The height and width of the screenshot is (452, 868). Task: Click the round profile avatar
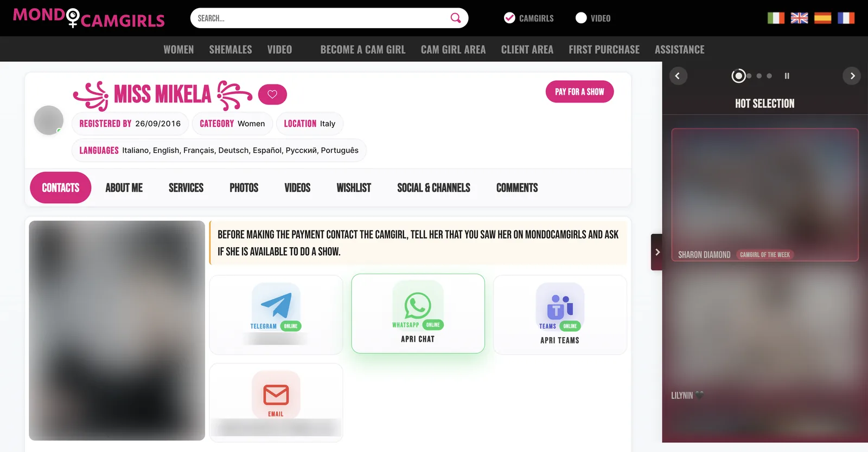(x=49, y=120)
